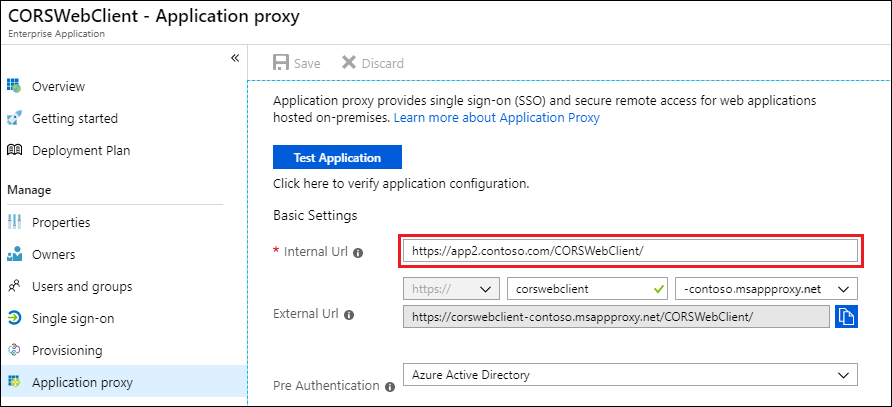Screen dimensions: 892x407
Task: Click the Owners people icon
Action: [14, 254]
